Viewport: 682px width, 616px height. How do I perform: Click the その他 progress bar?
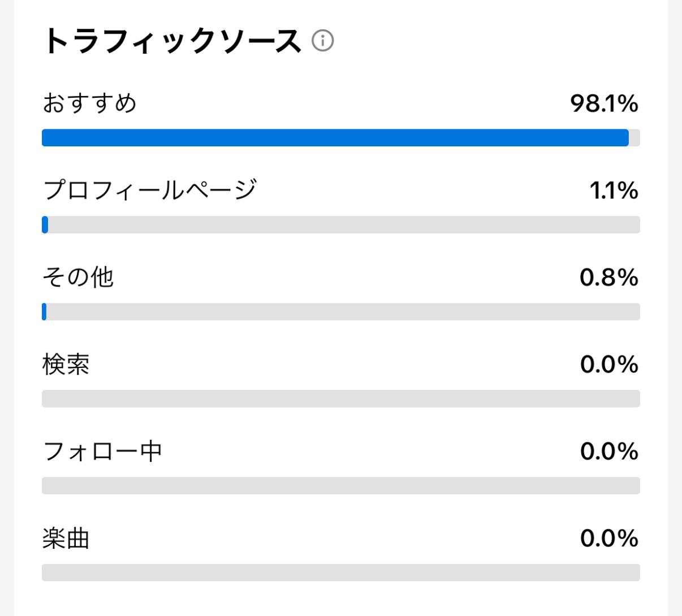(x=340, y=312)
